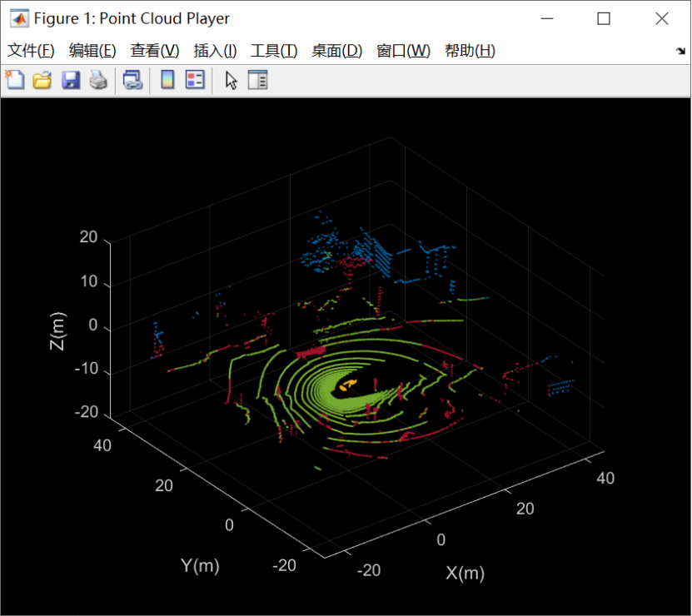Click the Z(m) axis label
The image size is (692, 616).
pos(57,331)
